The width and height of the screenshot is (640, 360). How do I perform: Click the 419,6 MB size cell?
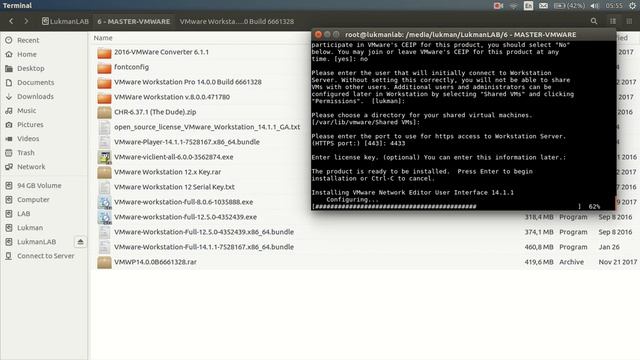pos(539,262)
